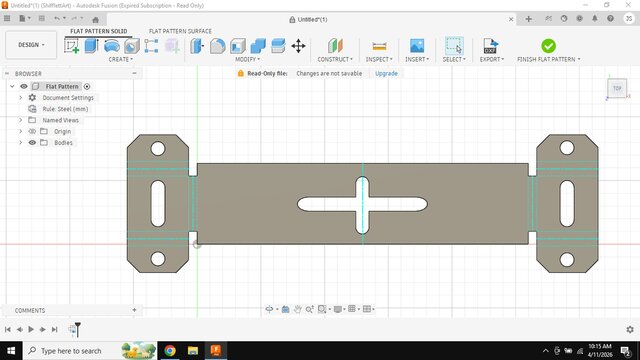
Task: Expand the Named Views node
Action: click(x=20, y=120)
